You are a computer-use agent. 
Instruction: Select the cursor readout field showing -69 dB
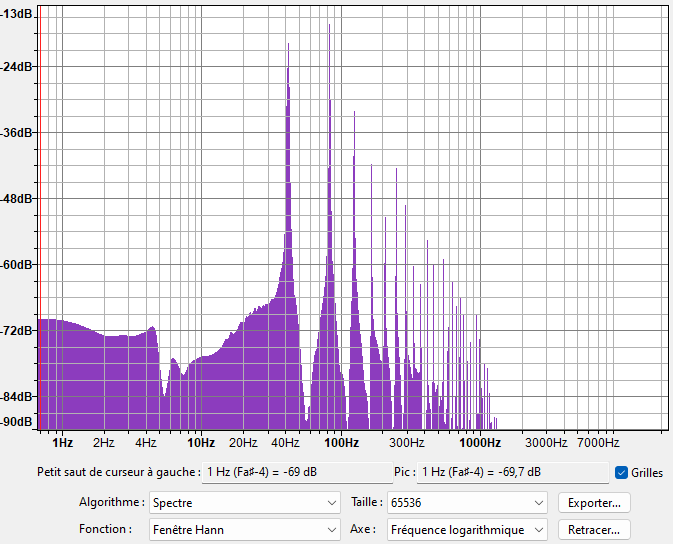[x=297, y=472]
